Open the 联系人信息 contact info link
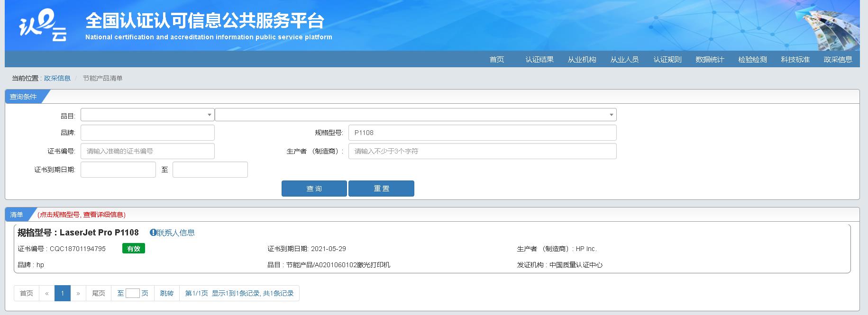Image resolution: width=868 pixels, height=315 pixels. click(176, 233)
